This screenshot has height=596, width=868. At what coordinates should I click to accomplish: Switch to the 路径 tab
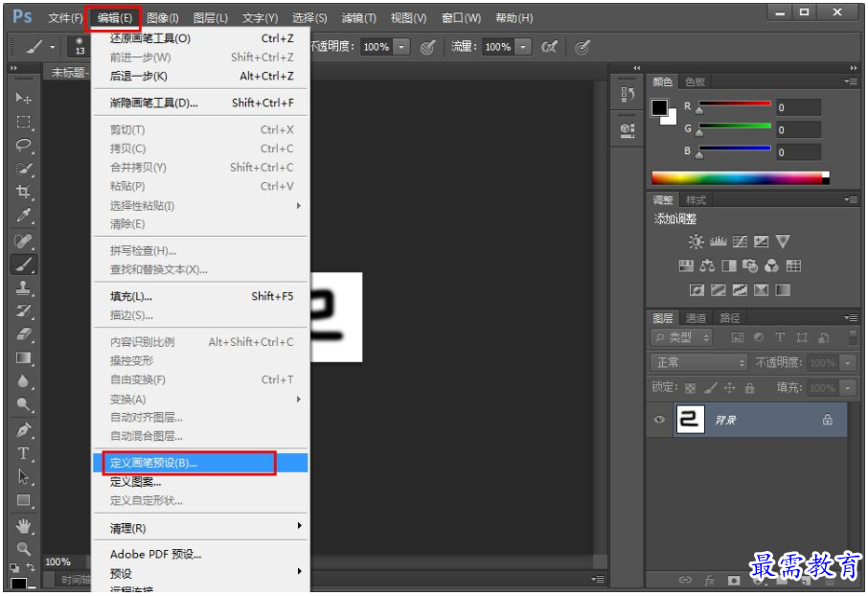click(730, 318)
